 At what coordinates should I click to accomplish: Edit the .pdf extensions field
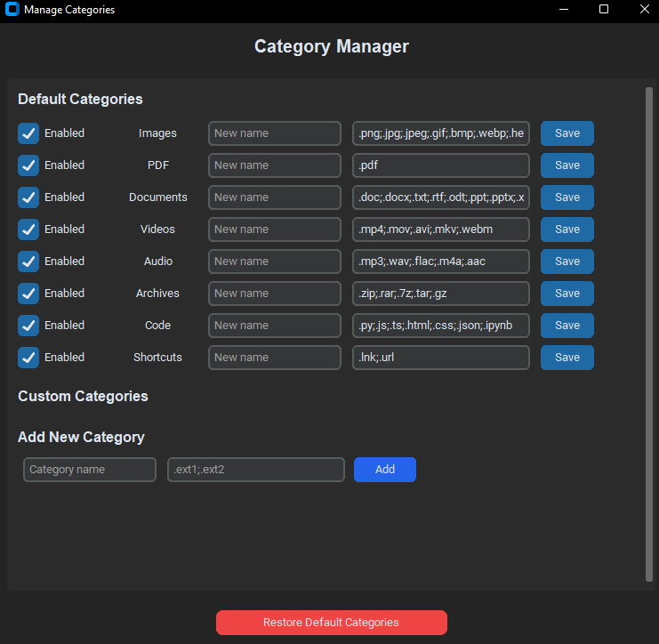(441, 165)
